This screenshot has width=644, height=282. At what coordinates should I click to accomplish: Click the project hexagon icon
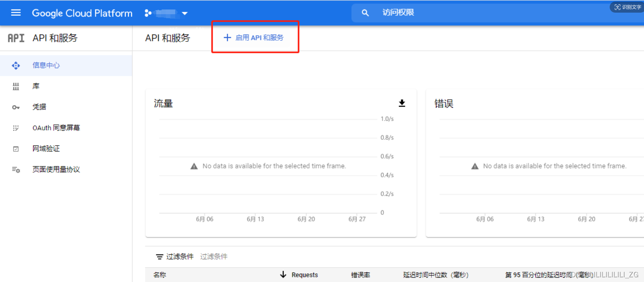pyautogui.click(x=148, y=13)
